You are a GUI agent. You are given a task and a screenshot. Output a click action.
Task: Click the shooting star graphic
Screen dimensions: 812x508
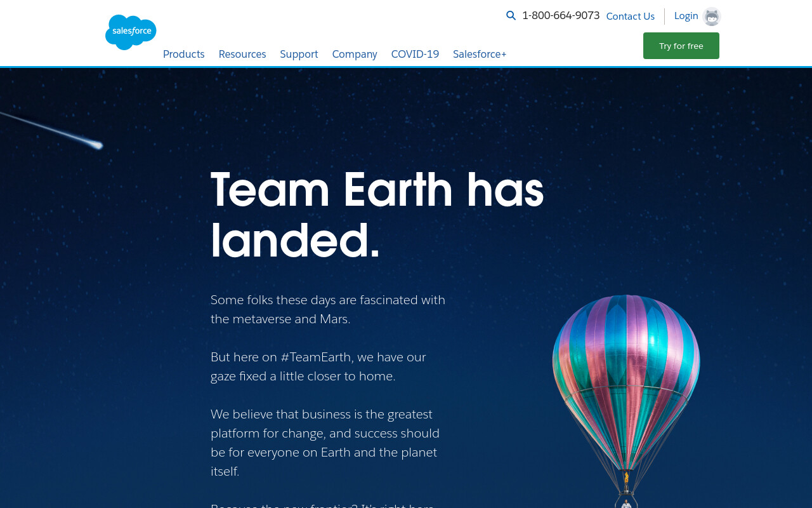(x=51, y=130)
